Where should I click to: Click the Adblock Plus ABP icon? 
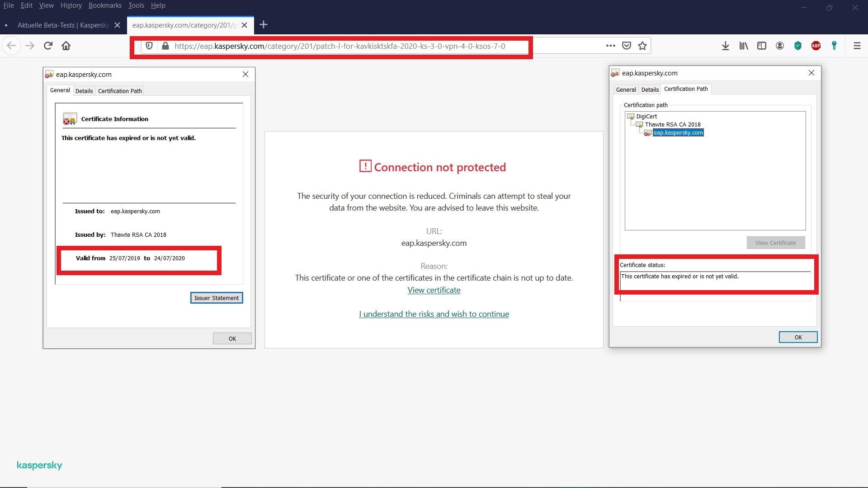[816, 46]
